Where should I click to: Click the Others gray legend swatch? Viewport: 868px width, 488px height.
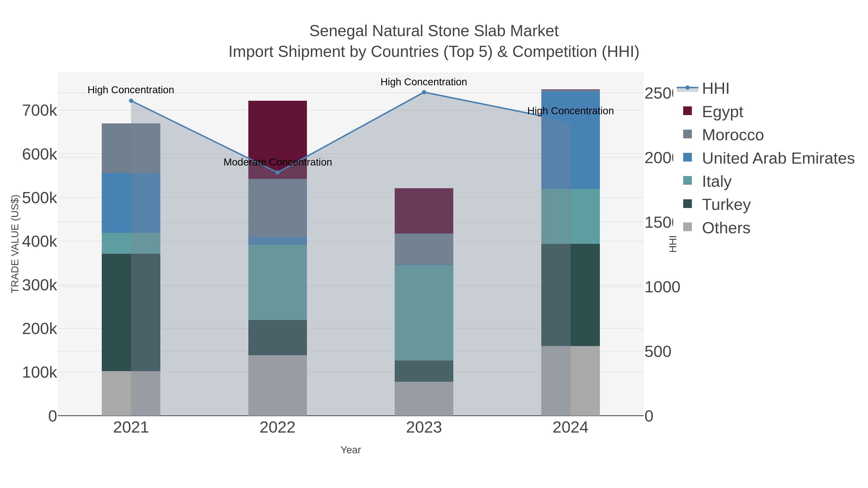coord(687,227)
